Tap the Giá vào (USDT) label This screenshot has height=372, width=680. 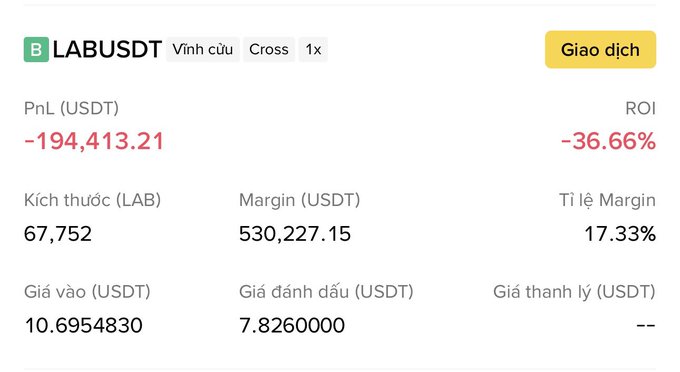(x=87, y=292)
